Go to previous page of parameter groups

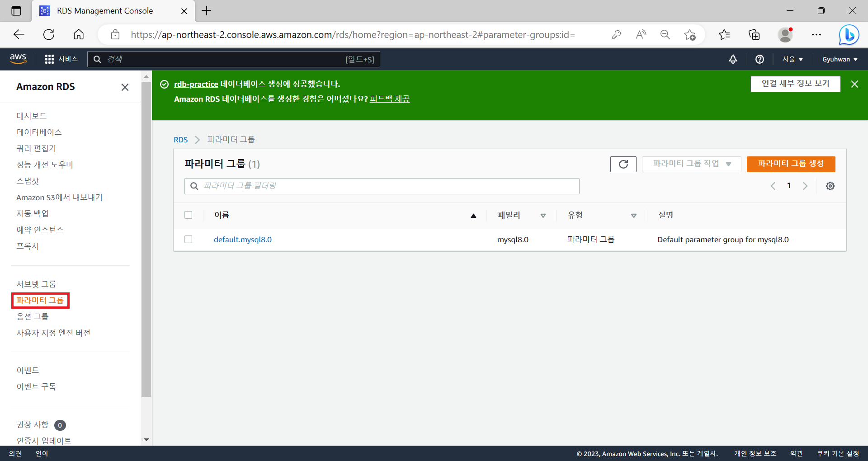[x=773, y=186]
